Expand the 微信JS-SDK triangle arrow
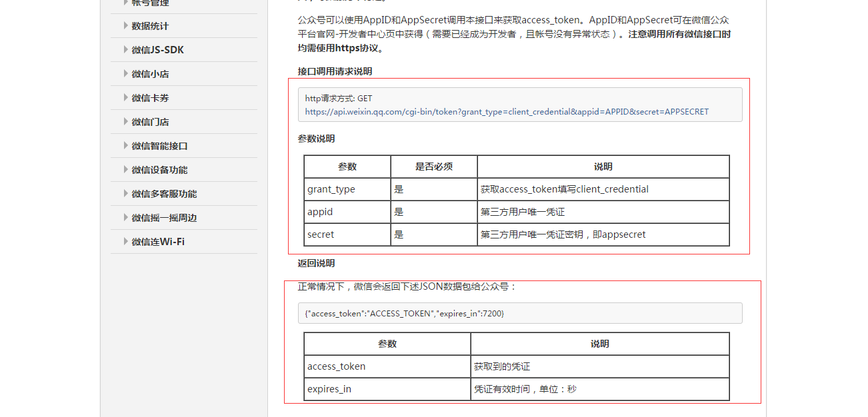Screen dimensions: 868x417 (x=126, y=49)
